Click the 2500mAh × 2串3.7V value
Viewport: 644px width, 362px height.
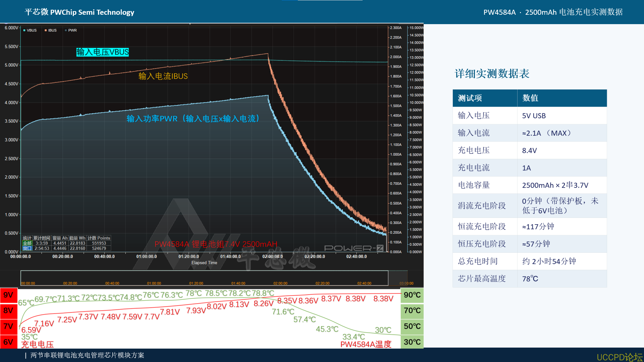tap(555, 185)
